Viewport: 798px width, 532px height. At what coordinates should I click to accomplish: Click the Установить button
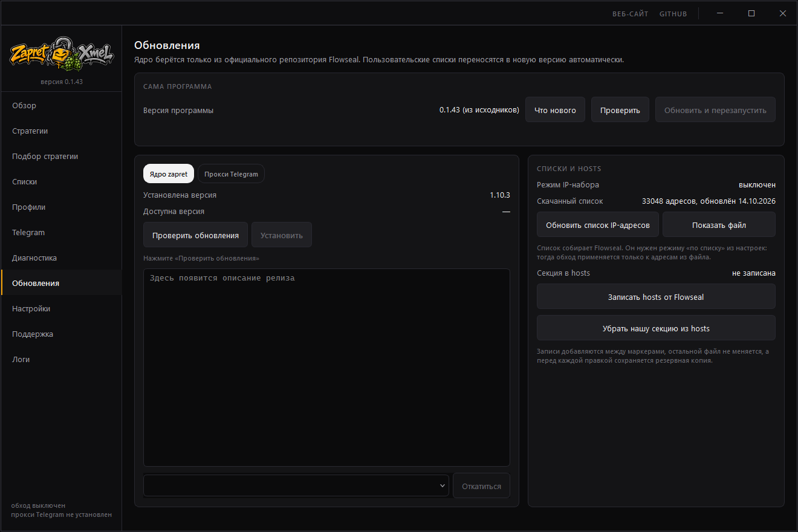point(282,235)
